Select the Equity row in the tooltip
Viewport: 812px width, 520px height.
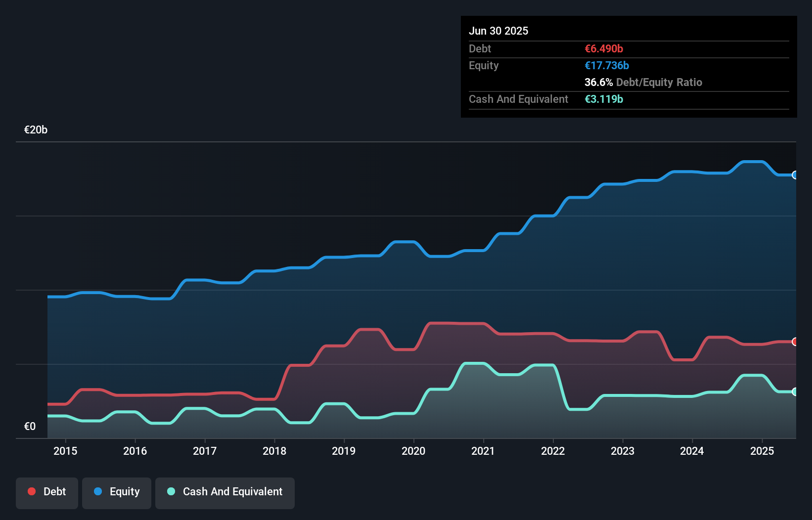[544, 65]
